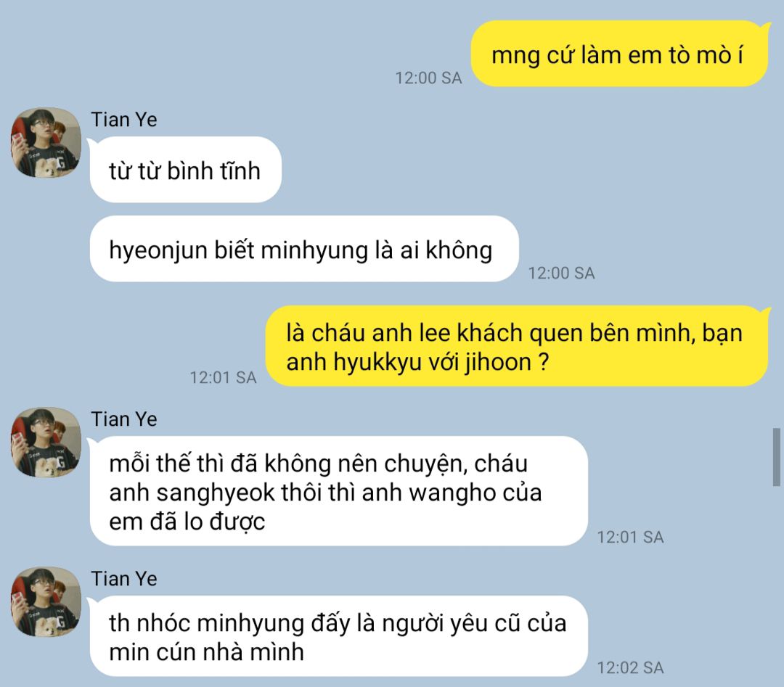The width and height of the screenshot is (784, 687).
Task: Click the 12:00 SA timestamp beside yellow top bubble
Action: point(428,78)
